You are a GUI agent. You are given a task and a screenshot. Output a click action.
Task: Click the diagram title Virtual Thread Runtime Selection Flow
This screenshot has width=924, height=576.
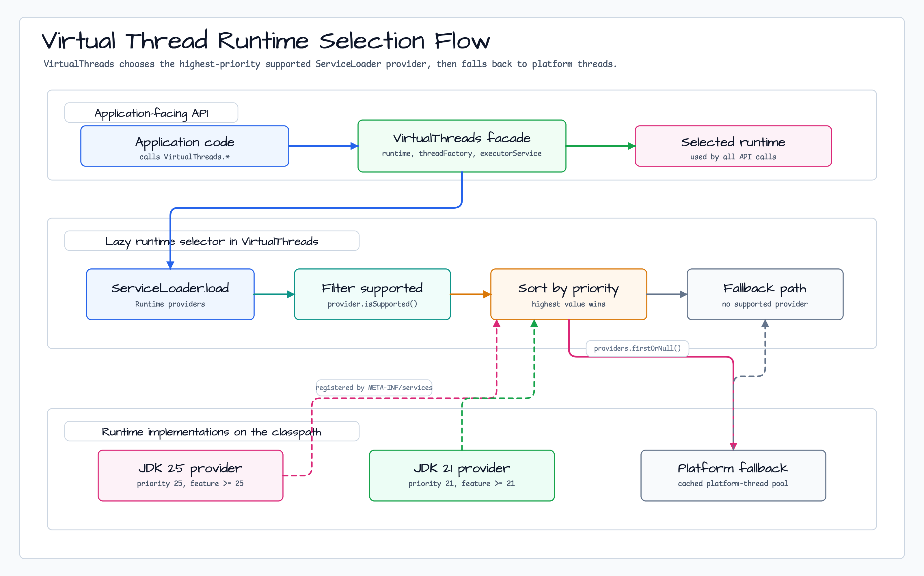[x=266, y=41]
